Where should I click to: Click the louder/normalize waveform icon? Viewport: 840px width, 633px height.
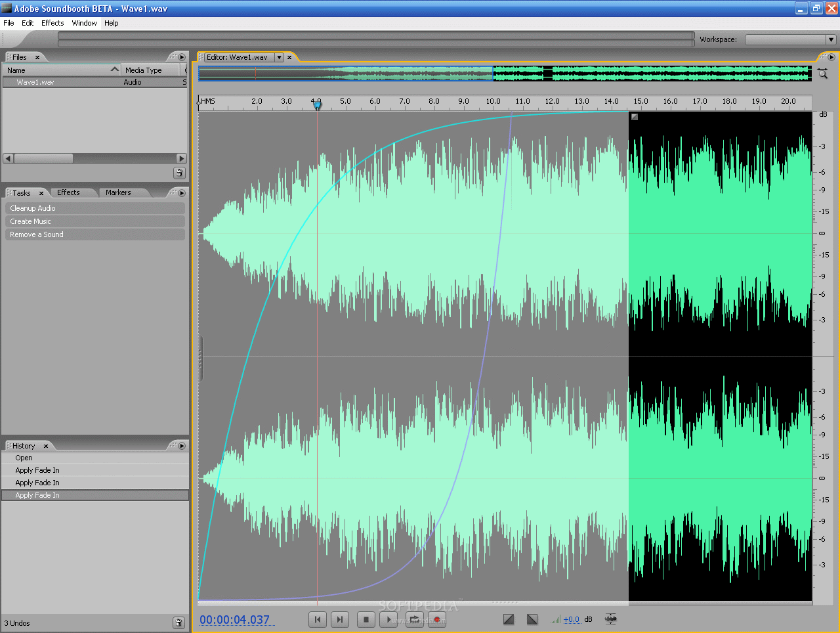click(x=611, y=619)
